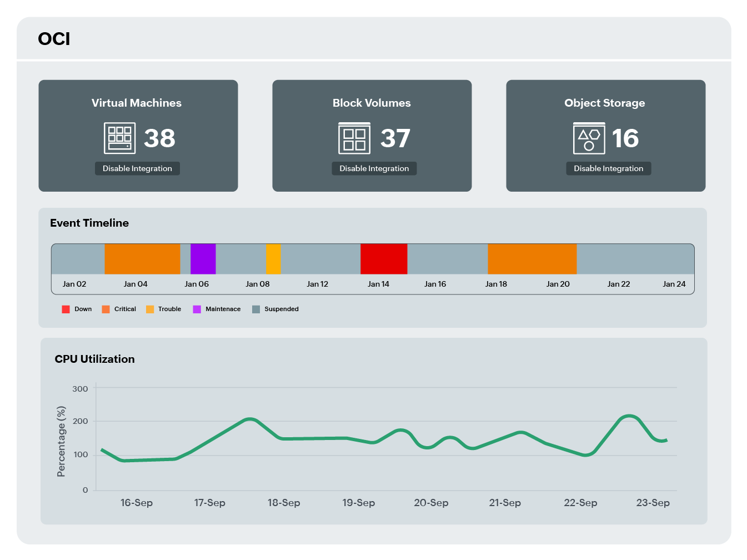Click the Block Volumes card title
Viewport: 747px width, 560px height.
372,103
